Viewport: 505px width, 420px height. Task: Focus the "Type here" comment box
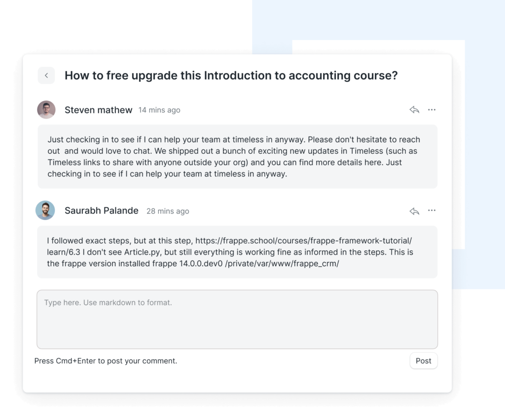pyautogui.click(x=237, y=319)
